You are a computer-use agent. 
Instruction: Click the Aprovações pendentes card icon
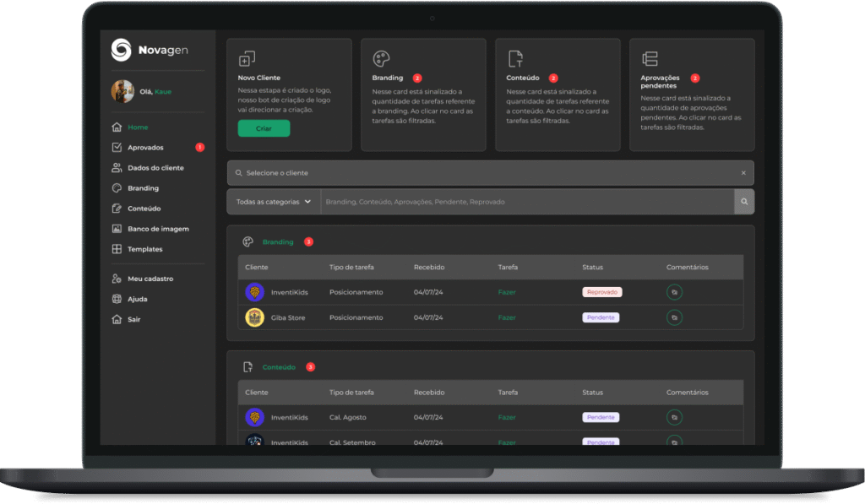point(650,58)
